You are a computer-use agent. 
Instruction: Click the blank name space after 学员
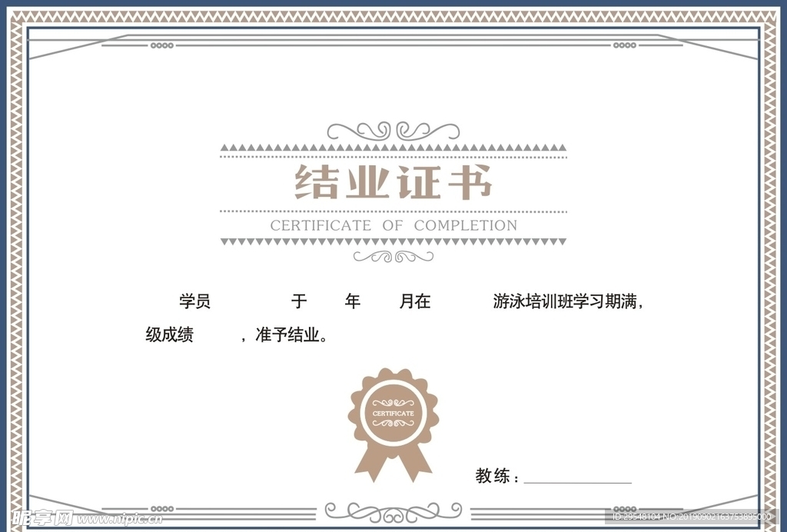pyautogui.click(x=250, y=301)
